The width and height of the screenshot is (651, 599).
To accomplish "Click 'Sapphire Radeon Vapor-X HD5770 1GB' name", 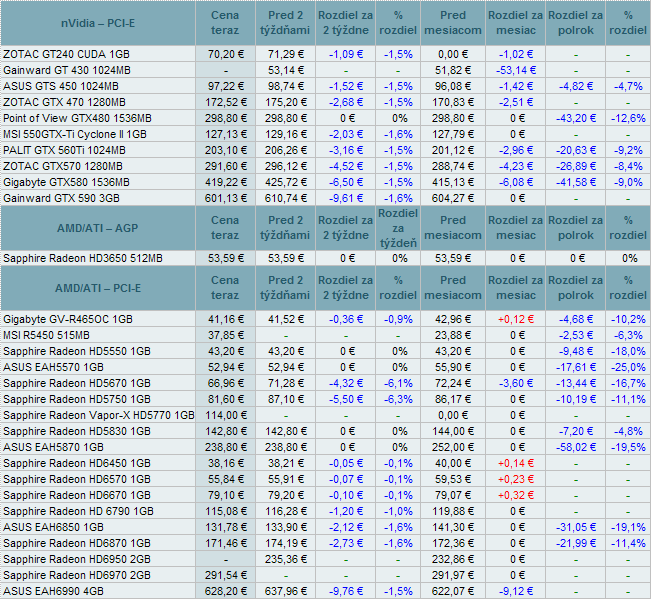I will pos(99,415).
